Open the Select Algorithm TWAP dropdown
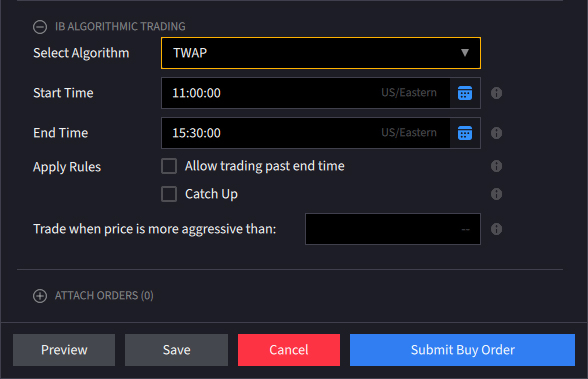 pos(321,53)
